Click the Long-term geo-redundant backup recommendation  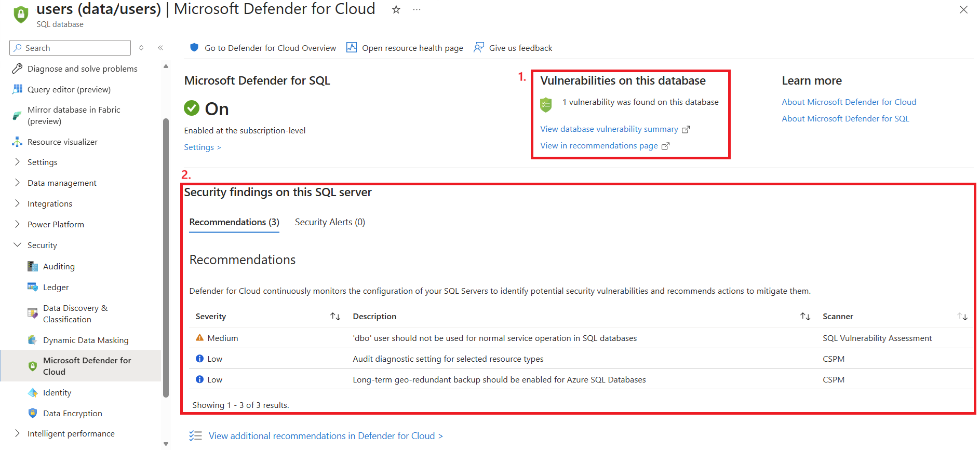pos(499,380)
